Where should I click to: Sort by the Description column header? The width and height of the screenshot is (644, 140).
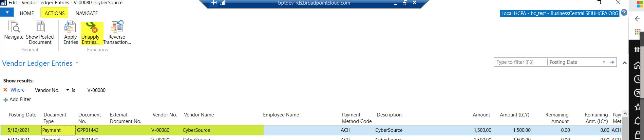(389, 115)
